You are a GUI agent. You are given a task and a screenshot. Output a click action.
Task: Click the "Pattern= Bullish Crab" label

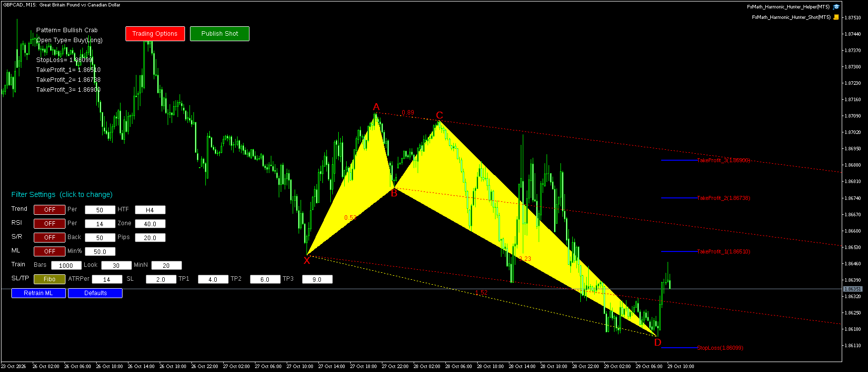click(x=67, y=30)
